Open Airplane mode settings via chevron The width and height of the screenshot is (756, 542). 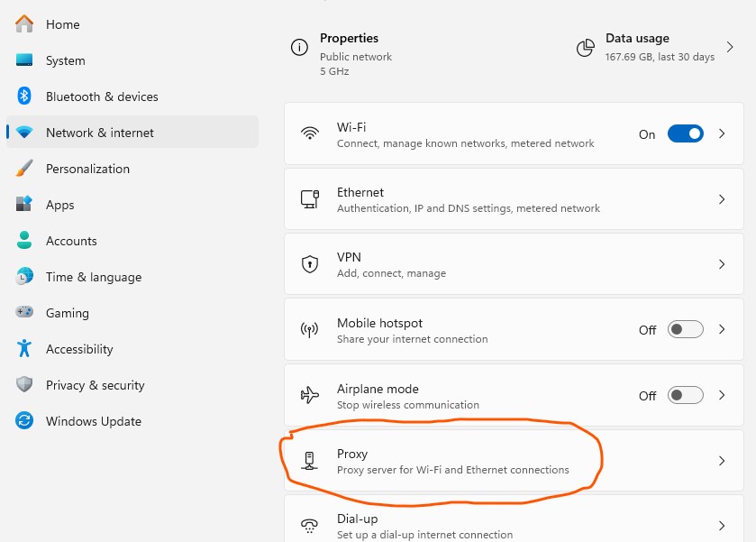[x=722, y=395]
